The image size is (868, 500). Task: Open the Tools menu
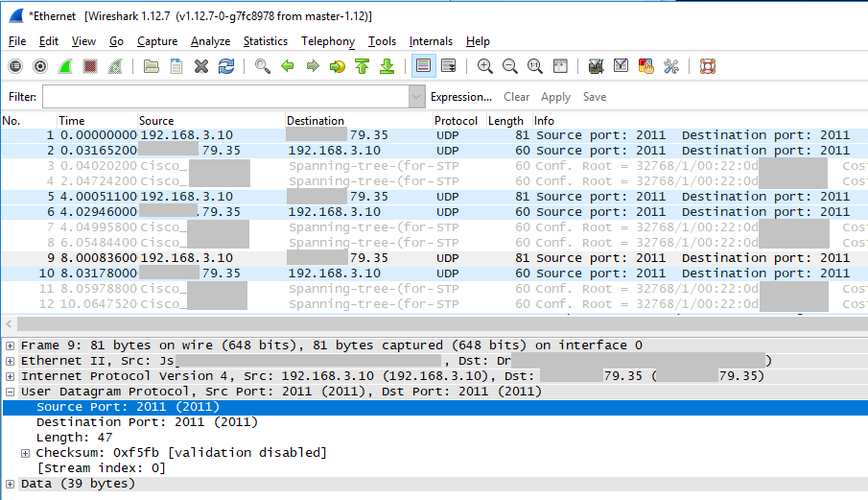pyautogui.click(x=382, y=41)
